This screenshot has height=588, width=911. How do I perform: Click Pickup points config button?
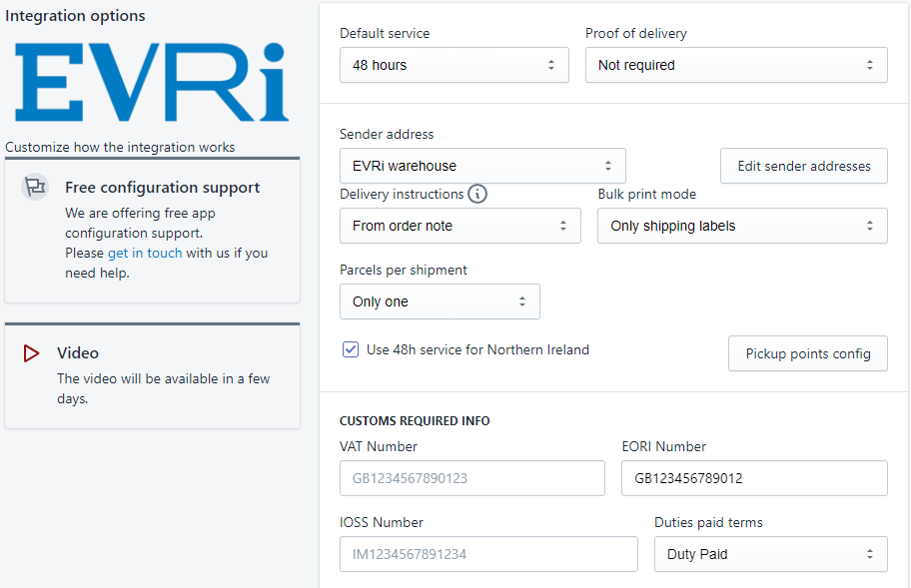pyautogui.click(x=808, y=353)
